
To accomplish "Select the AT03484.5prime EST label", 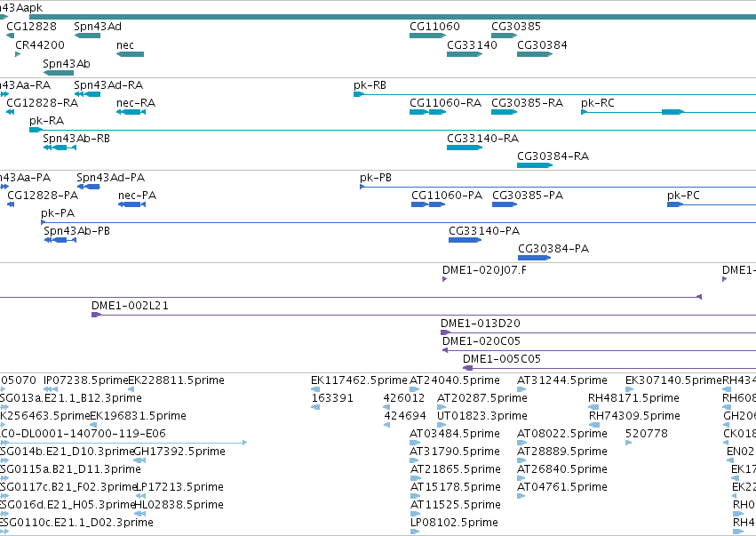I will [x=454, y=434].
